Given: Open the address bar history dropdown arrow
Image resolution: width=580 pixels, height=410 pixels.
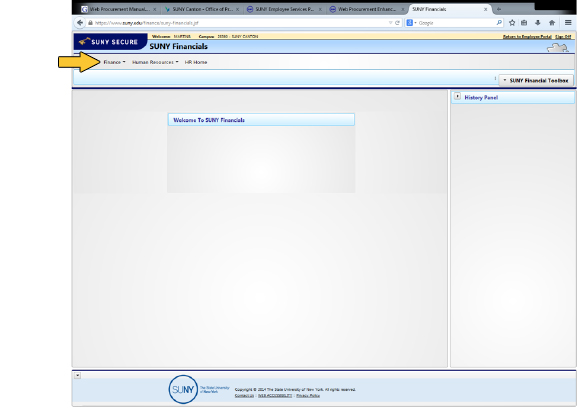Looking at the screenshot, I should tap(390, 23).
